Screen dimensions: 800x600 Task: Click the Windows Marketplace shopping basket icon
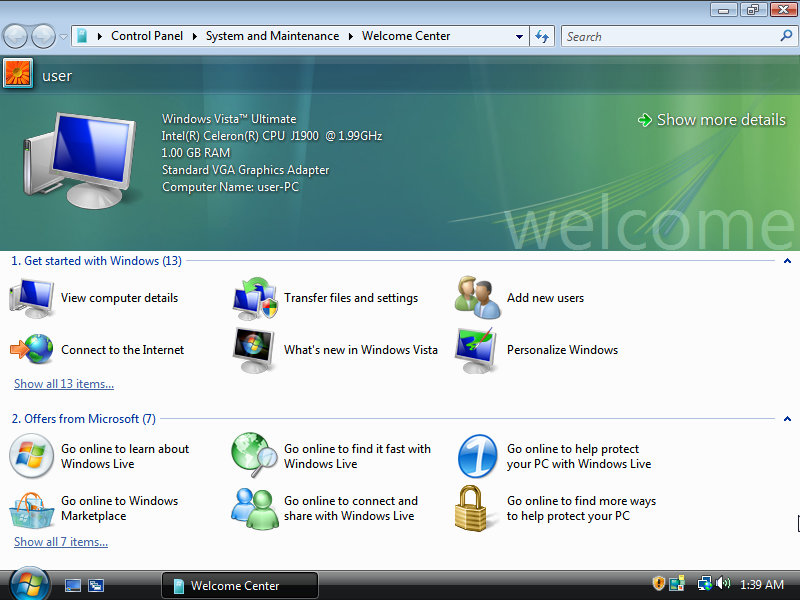click(31, 508)
